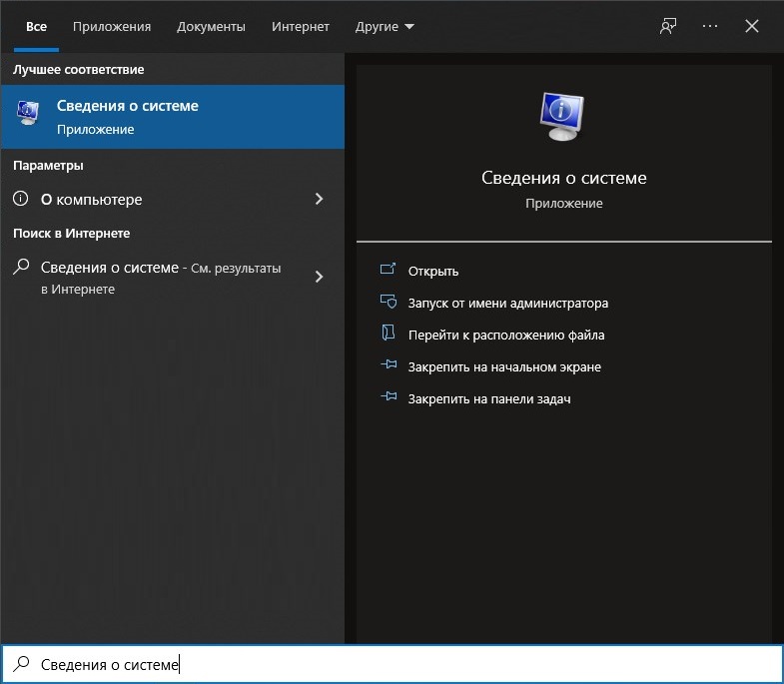Open the Другие dropdown filter

click(x=385, y=27)
